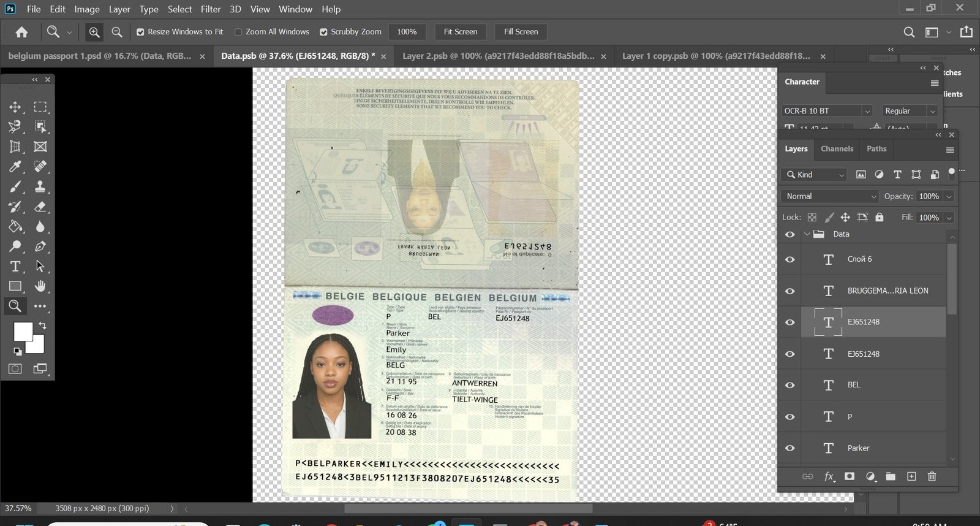Image resolution: width=980 pixels, height=526 pixels.
Task: Switch to the Channels tab
Action: click(837, 149)
